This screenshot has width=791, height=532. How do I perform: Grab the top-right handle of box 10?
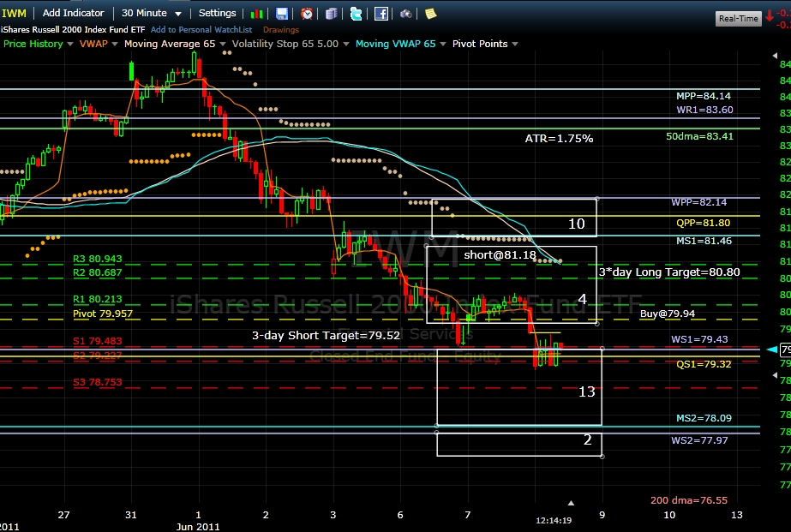(x=597, y=199)
